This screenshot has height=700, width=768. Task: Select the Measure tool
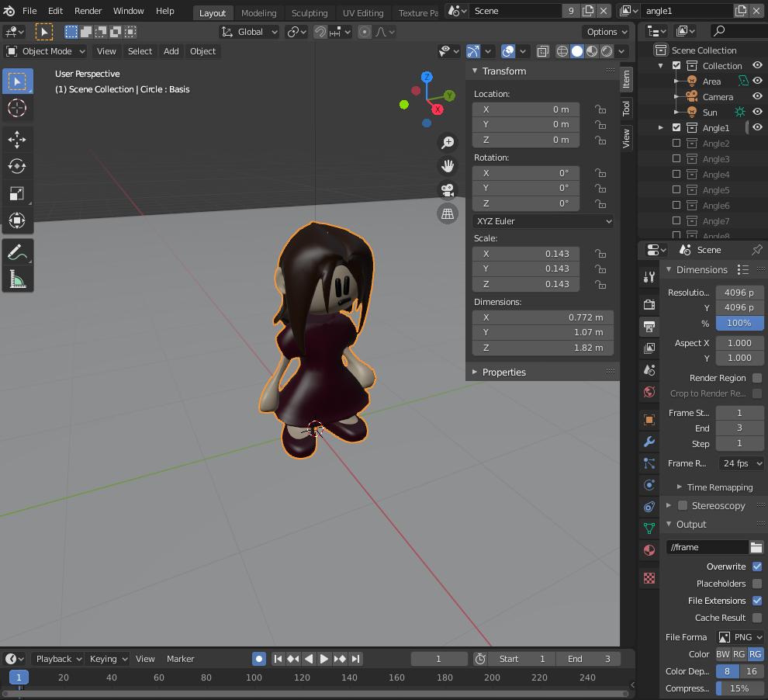17,279
